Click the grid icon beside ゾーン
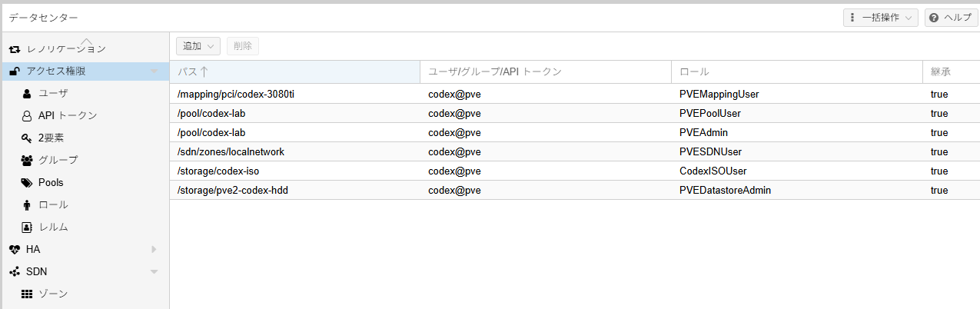The height and width of the screenshot is (309, 980). (x=27, y=294)
